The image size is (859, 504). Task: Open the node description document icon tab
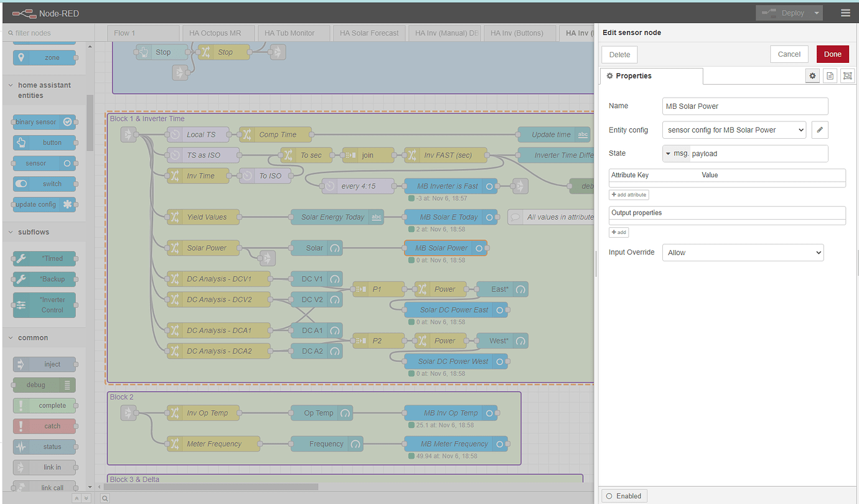pos(829,76)
